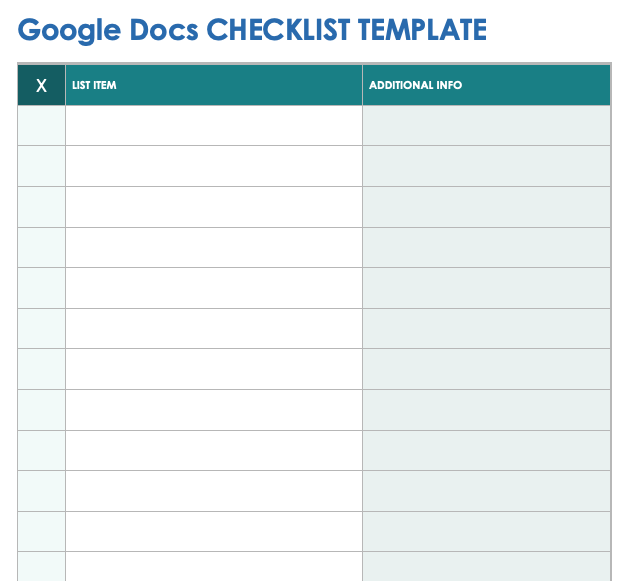The height and width of the screenshot is (581, 628).
Task: Click the fifth row's additional info cell
Action: [486, 288]
